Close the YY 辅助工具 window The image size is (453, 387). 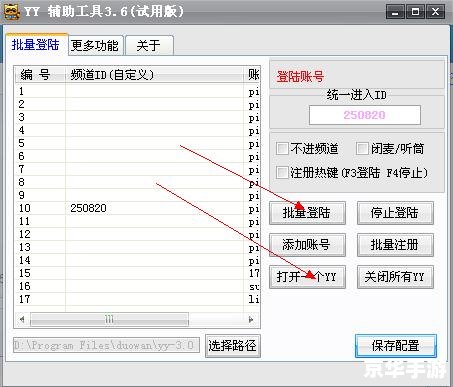[x=435, y=12]
